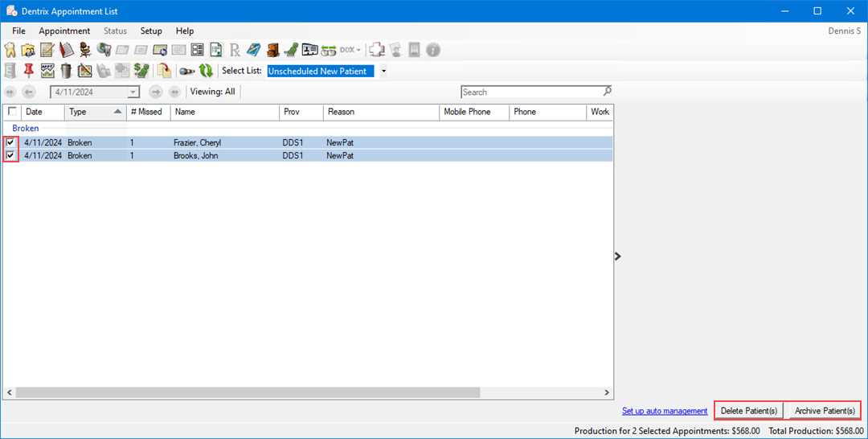Click the Delete Patient(s) button

click(x=748, y=411)
